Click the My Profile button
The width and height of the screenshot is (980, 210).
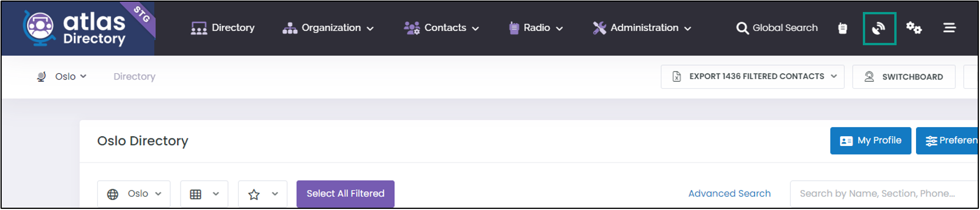870,141
